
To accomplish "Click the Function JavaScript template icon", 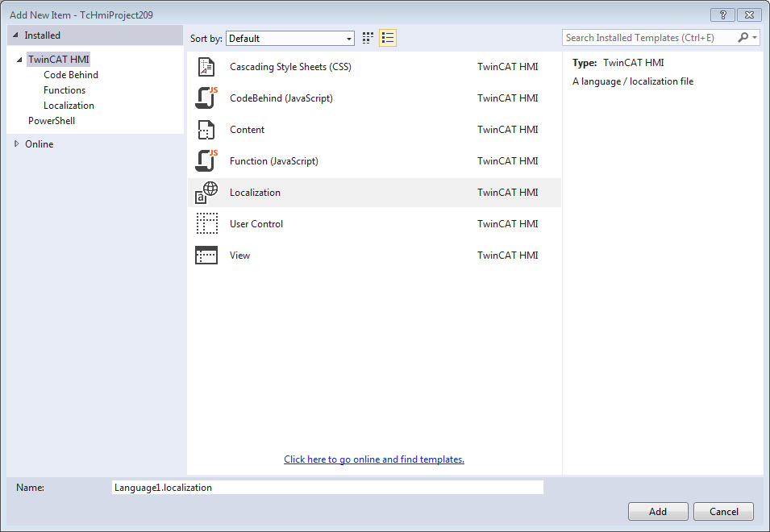I will (x=206, y=161).
